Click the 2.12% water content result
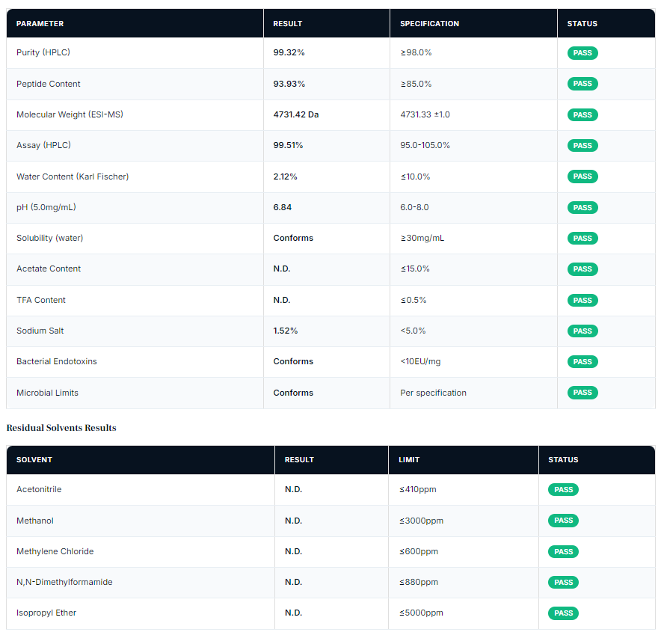661x644 pixels. tap(285, 177)
